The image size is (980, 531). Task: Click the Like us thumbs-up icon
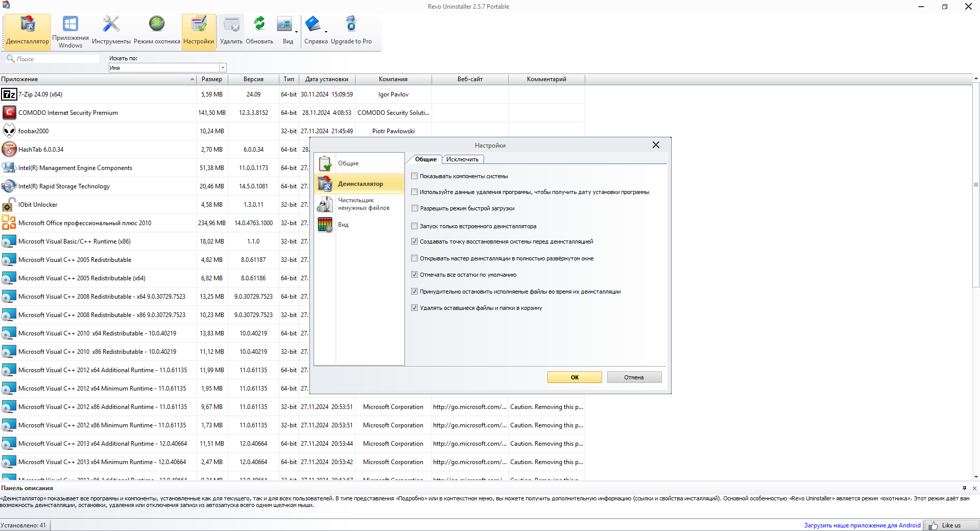coord(934,525)
